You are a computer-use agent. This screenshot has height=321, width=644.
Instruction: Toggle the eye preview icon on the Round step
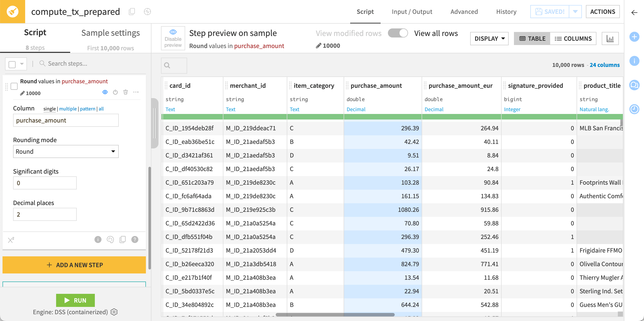105,92
